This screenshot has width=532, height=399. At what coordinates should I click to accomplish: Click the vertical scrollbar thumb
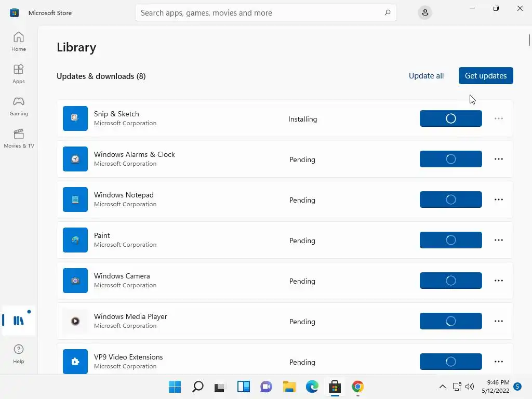click(529, 39)
